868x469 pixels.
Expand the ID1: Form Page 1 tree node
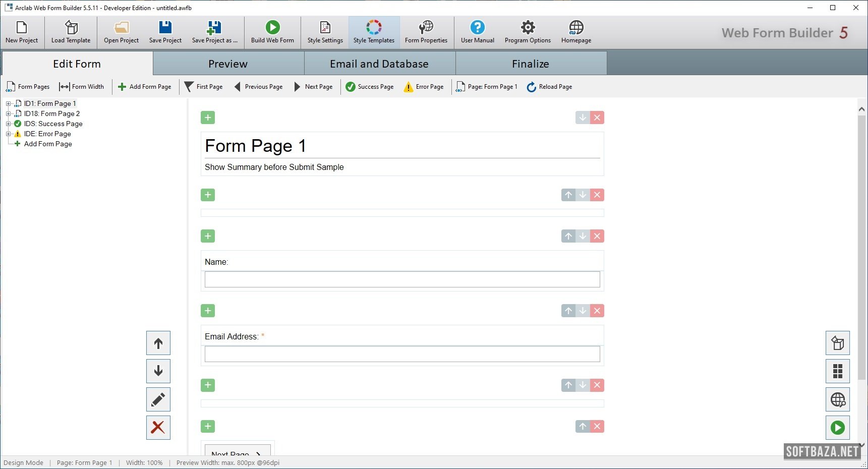point(8,104)
